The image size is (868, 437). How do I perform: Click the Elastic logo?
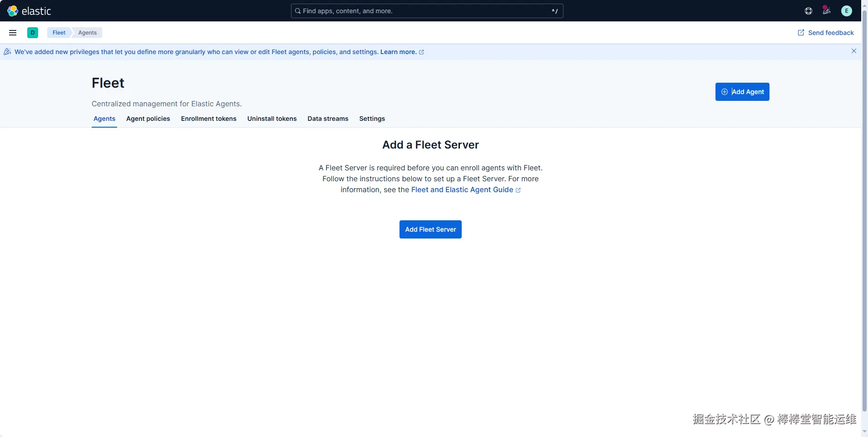click(x=29, y=11)
